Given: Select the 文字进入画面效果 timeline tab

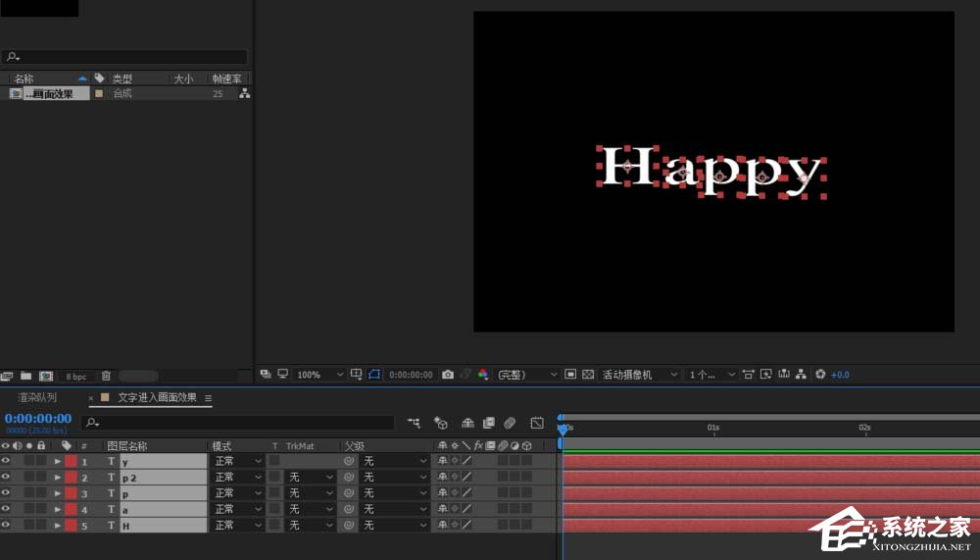Looking at the screenshot, I should pos(157,398).
